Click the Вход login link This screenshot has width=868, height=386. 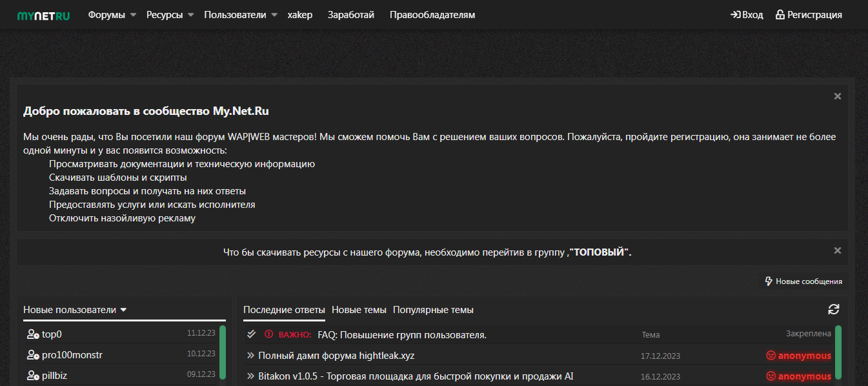coord(747,15)
